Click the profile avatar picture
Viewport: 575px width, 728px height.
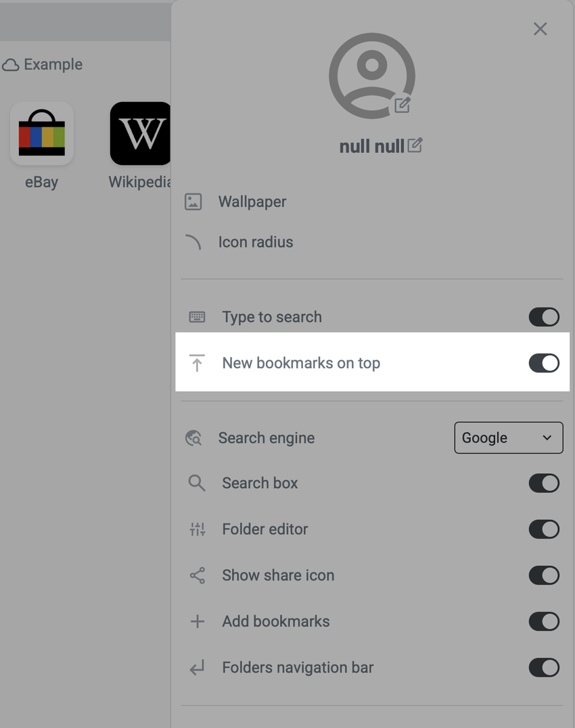[371, 74]
